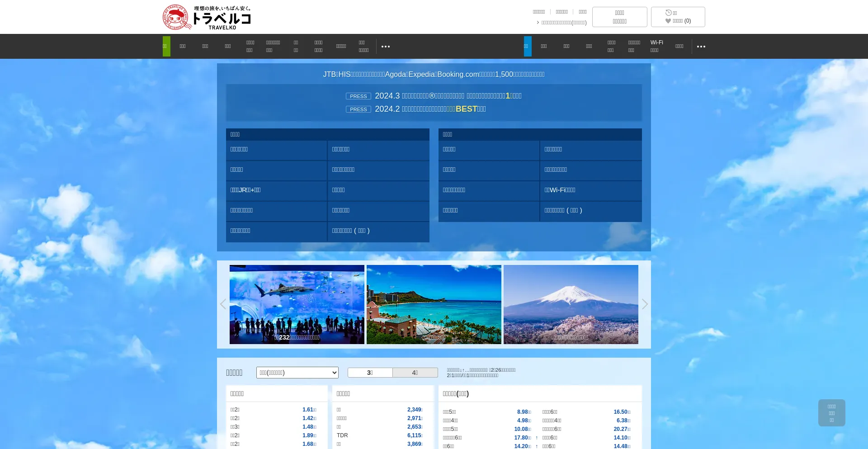Image resolution: width=868 pixels, height=449 pixels.
Task: Open the ellipsis menu beside the green tab
Action: point(385,47)
